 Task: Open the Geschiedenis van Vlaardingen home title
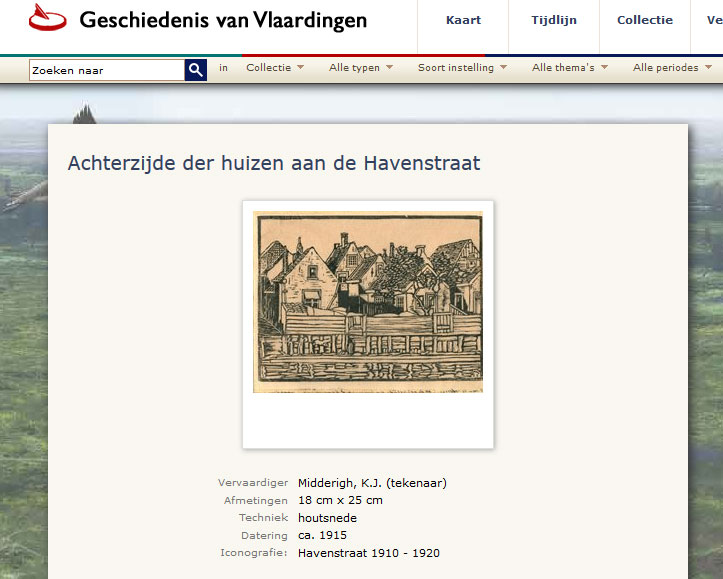(x=222, y=20)
